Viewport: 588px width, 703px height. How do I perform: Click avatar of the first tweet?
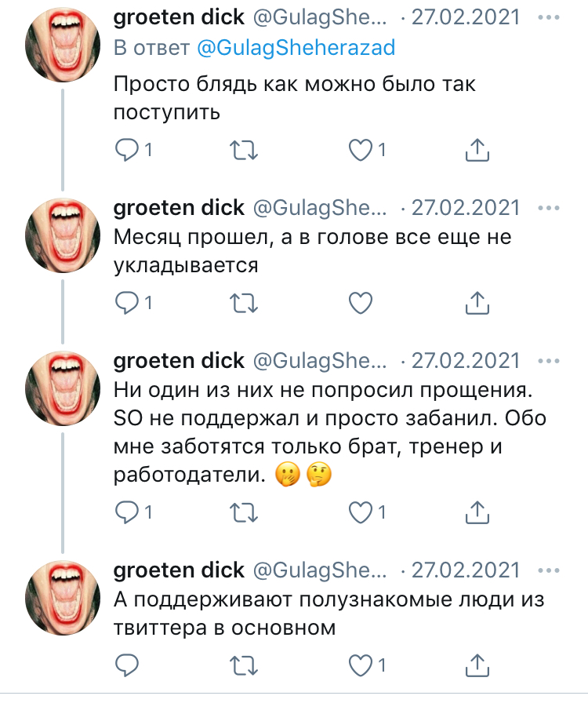click(x=62, y=48)
